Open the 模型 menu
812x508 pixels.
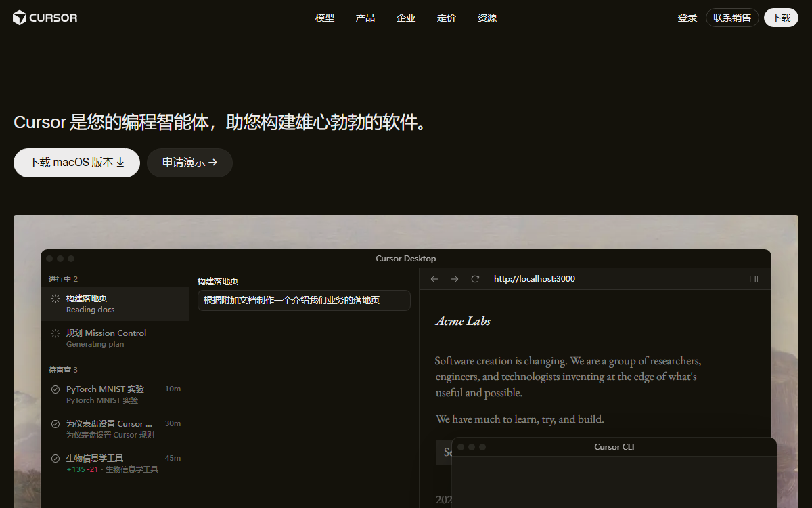[325, 18]
